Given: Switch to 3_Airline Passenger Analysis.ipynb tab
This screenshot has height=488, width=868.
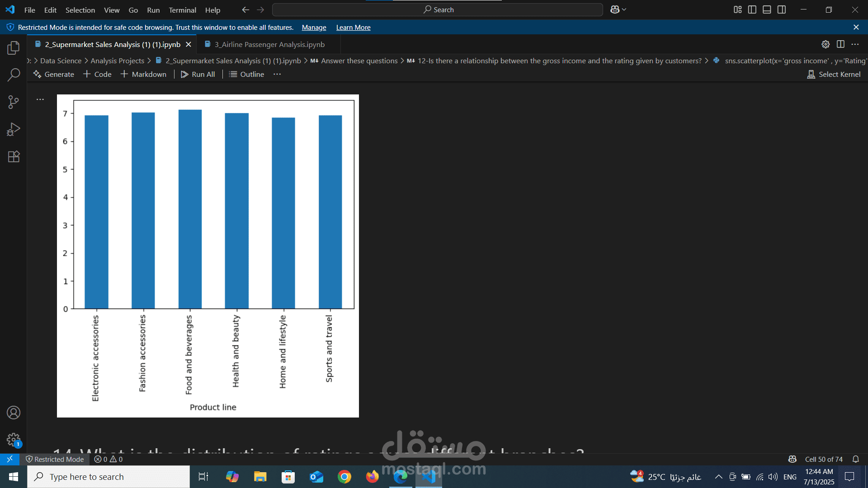Looking at the screenshot, I should pos(269,44).
